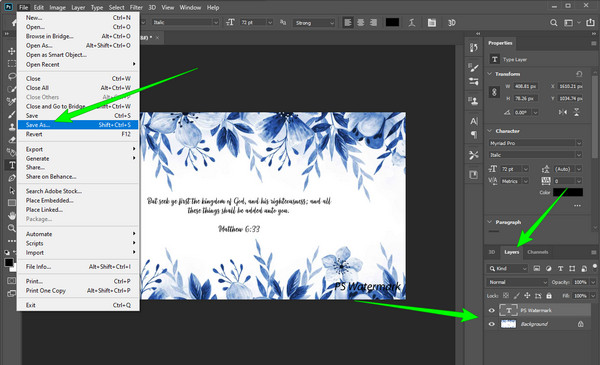This screenshot has width=600, height=365.
Task: Collapse the Transform section
Action: pyautogui.click(x=490, y=73)
